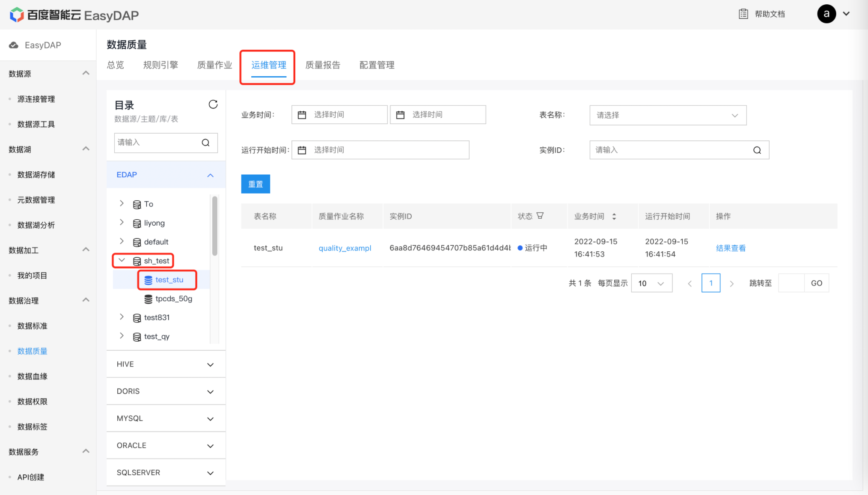Switch to the 质量报告 tab

[x=323, y=65]
